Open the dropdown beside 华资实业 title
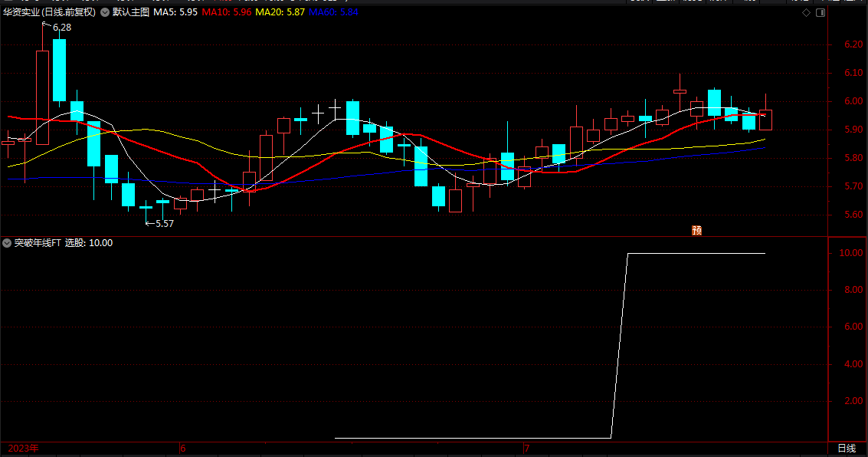Image resolution: width=868 pixels, height=457 pixels. tap(105, 12)
